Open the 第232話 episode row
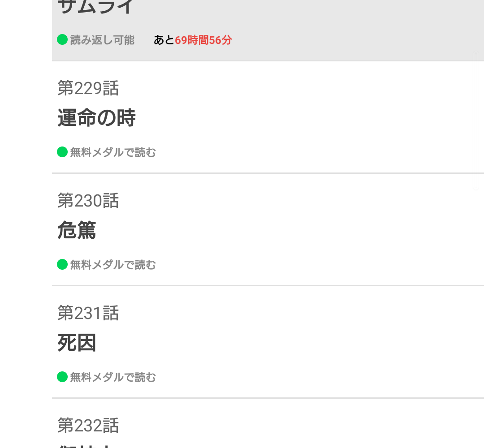This screenshot has height=448, width=484. click(268, 423)
